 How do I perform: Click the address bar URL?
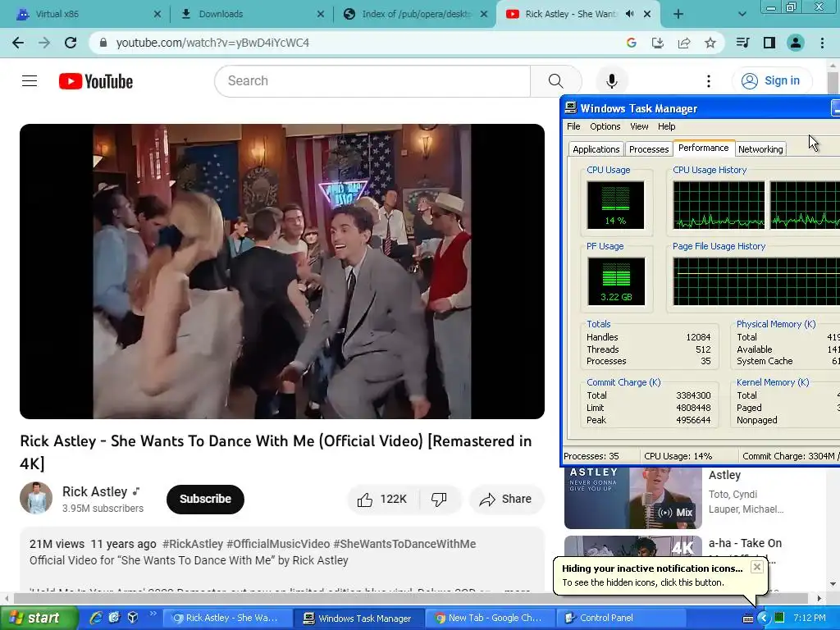click(212, 43)
